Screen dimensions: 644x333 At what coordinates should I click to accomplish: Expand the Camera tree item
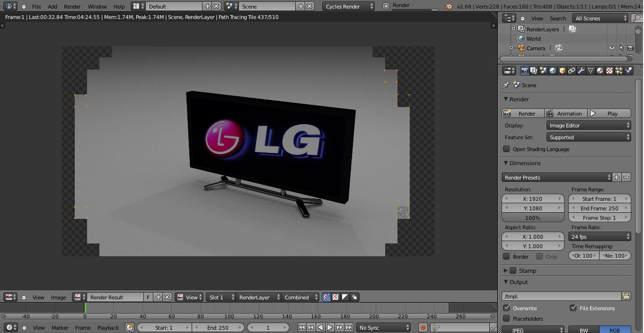coord(511,48)
